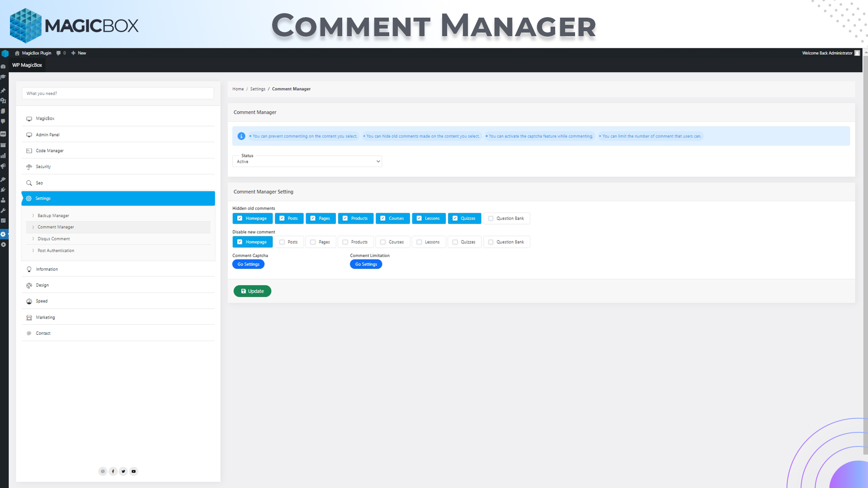Click the Posts pushpin icon in admin sidebar
Viewport: 868px width, 488px height.
[3, 90]
